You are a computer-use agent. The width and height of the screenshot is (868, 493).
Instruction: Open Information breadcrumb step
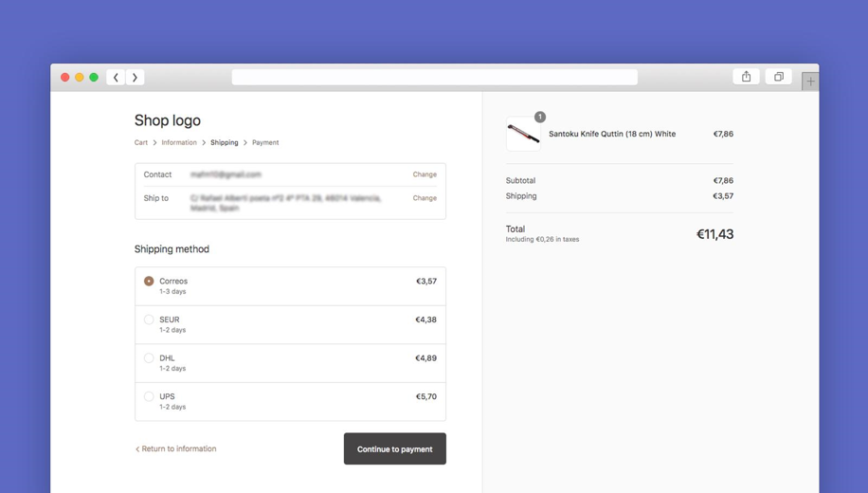(x=179, y=143)
